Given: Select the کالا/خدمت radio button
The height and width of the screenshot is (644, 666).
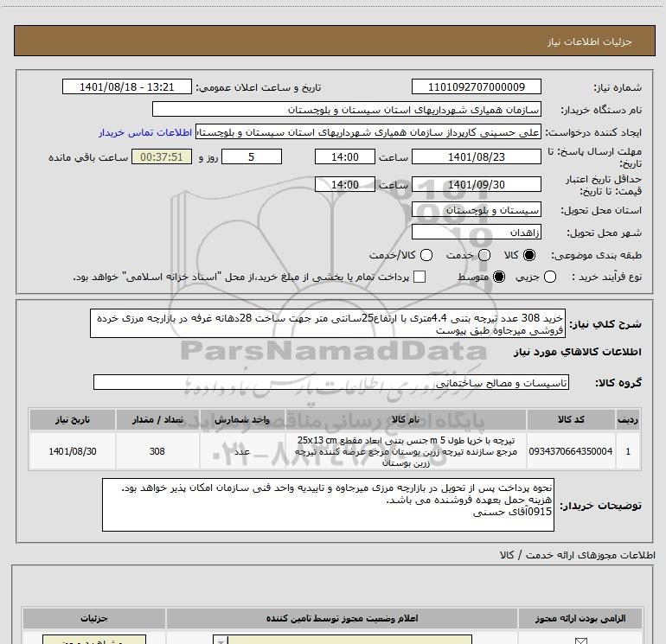Looking at the screenshot, I should click(x=426, y=255).
